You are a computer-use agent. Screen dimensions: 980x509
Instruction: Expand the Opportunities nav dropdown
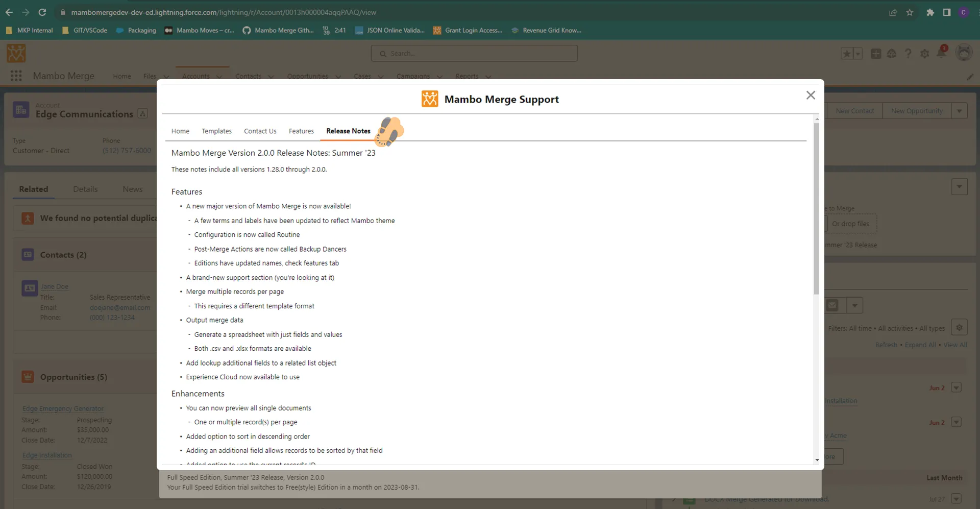coord(338,77)
